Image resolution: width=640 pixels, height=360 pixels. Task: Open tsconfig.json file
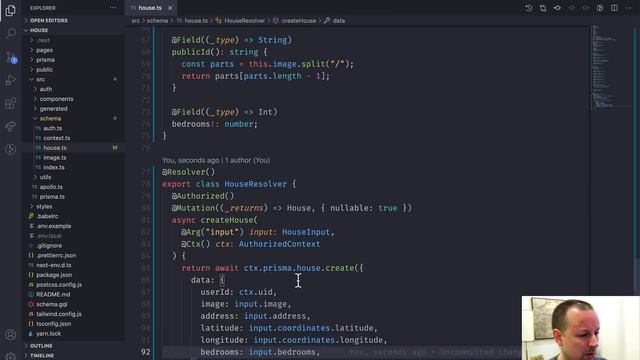73,324
